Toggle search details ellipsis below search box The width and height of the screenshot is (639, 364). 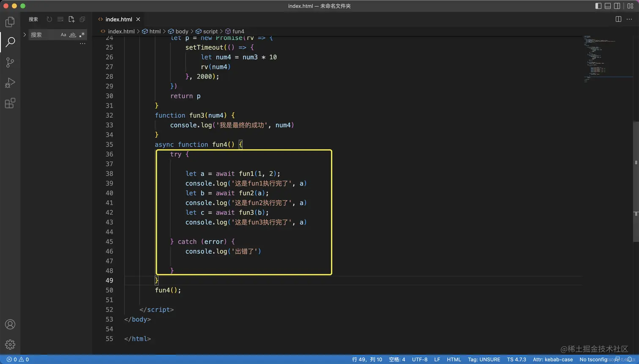82,43
